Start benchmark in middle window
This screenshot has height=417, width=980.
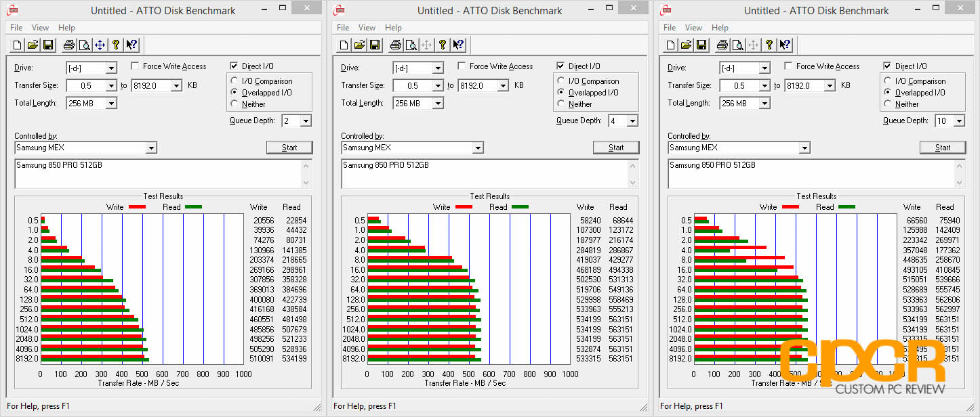point(616,148)
